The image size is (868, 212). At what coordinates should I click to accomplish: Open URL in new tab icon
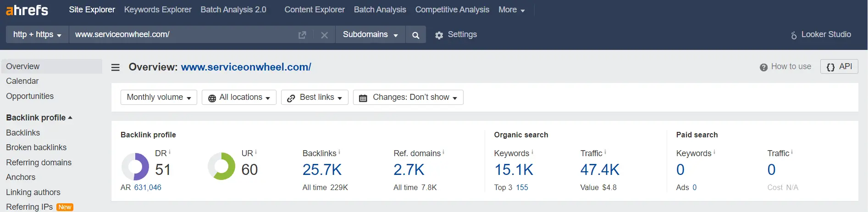[302, 35]
